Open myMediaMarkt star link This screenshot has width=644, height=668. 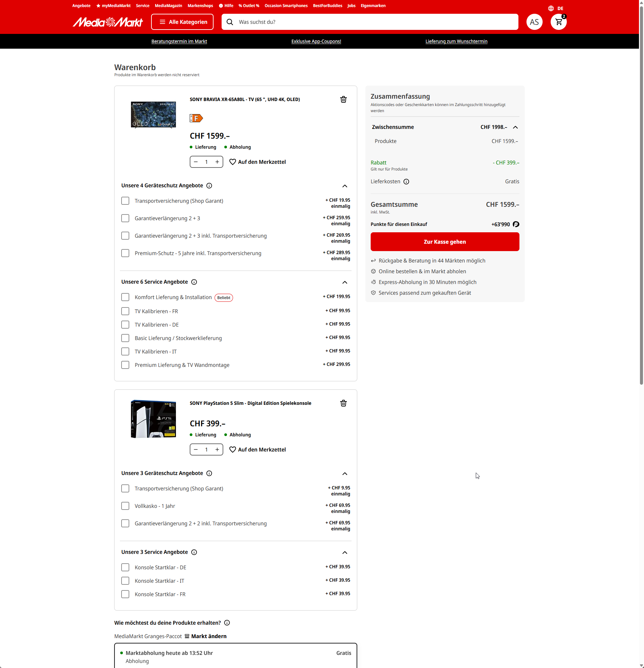click(113, 6)
